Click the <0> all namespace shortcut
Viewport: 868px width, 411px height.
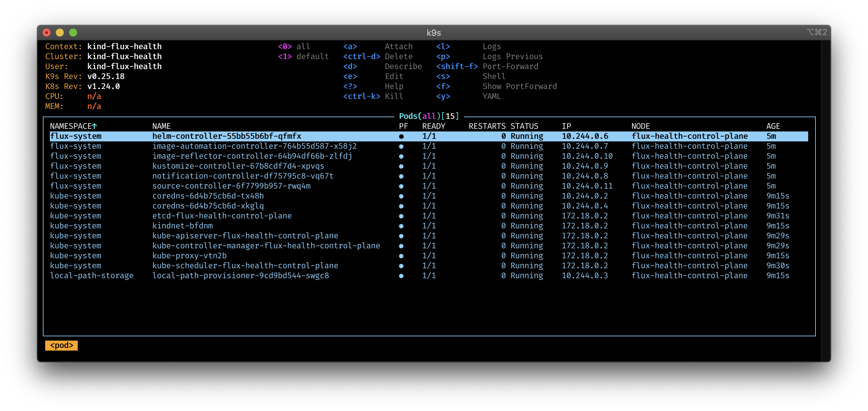pos(294,46)
